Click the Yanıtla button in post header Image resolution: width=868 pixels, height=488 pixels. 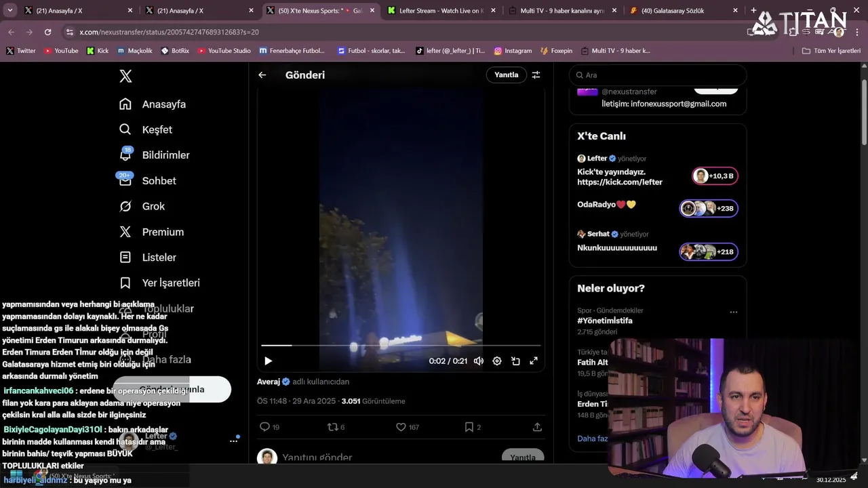click(x=506, y=75)
